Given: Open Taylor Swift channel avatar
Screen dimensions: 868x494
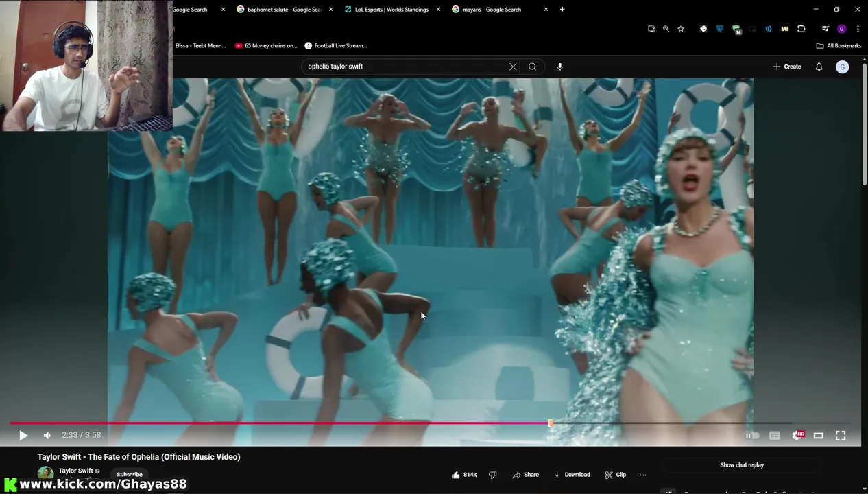Looking at the screenshot, I should click(45, 473).
